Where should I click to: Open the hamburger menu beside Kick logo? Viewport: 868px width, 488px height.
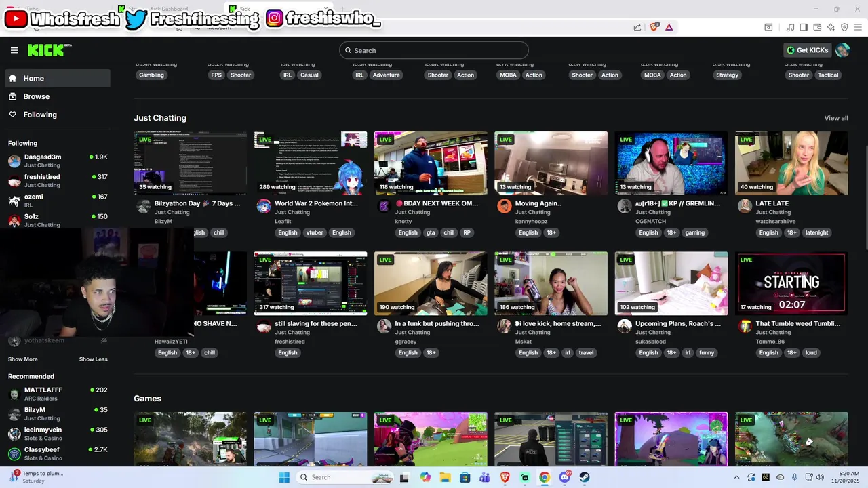pos(14,50)
